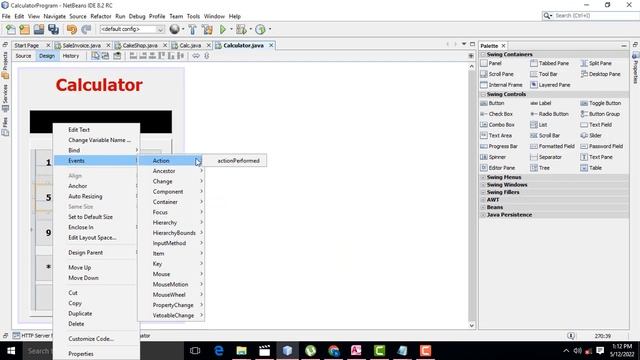Select the Text Field component in Palette
640x360 pixels.
pos(596,125)
